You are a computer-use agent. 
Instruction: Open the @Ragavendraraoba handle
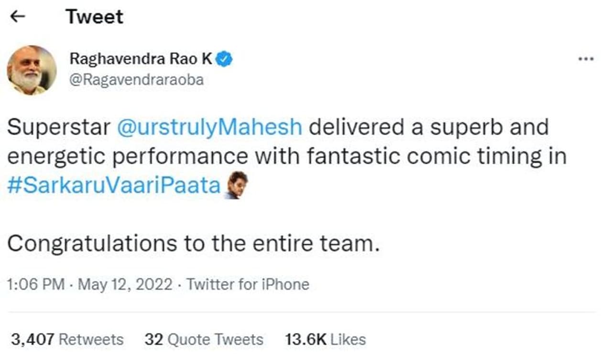click(x=137, y=80)
